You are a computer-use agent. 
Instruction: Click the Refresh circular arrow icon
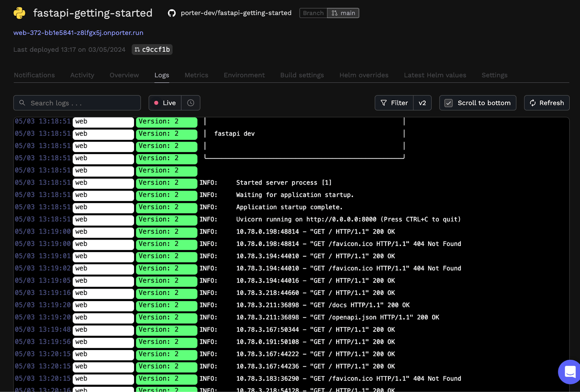533,103
